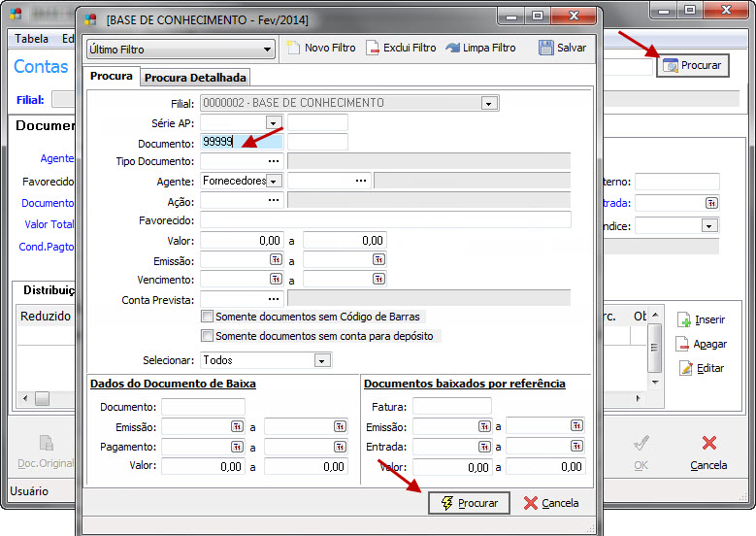The image size is (756, 536).
Task: Open calendar picker for first Emissão date
Action: coord(275,260)
